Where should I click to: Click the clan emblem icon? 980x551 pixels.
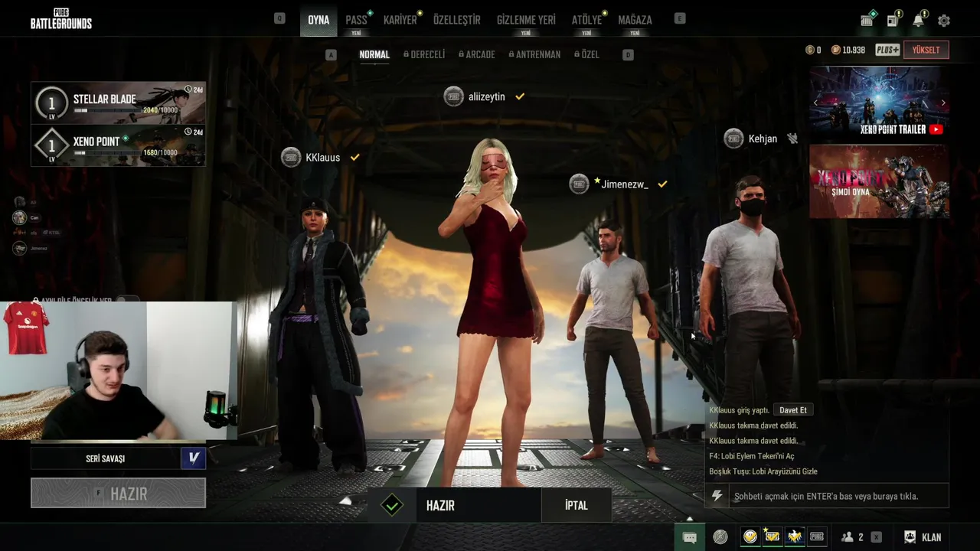(x=910, y=537)
